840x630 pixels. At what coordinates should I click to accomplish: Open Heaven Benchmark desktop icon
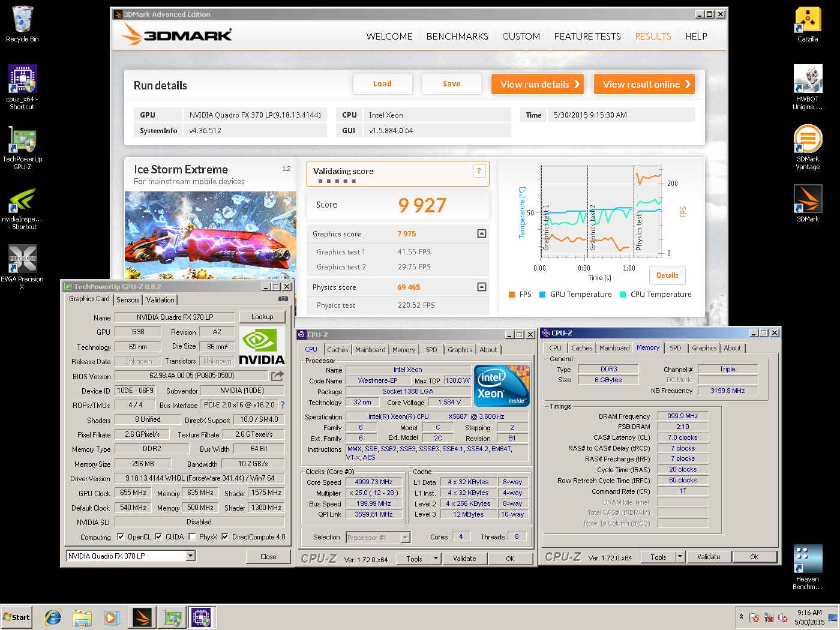[x=808, y=567]
